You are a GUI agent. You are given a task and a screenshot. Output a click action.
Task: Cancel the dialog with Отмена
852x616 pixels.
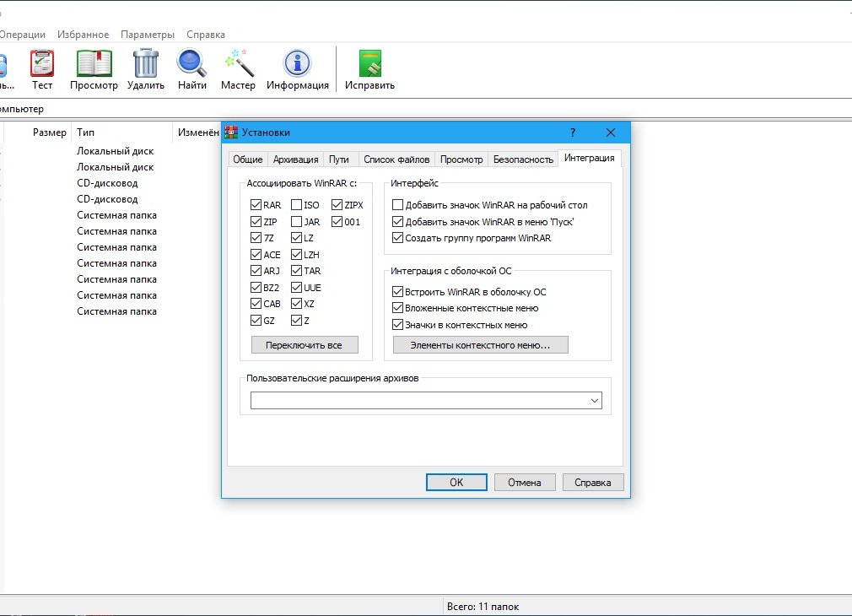[x=525, y=483]
